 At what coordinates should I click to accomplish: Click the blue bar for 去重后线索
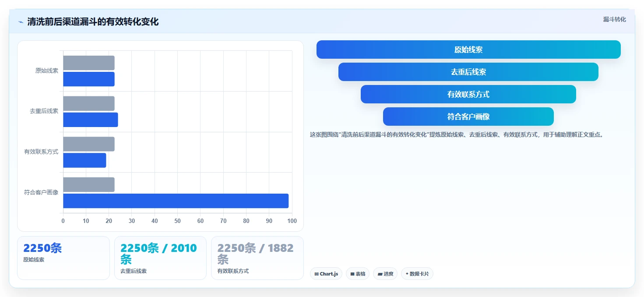(x=91, y=120)
